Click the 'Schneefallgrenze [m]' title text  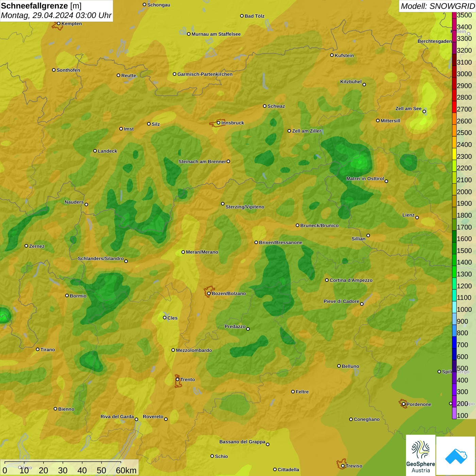pos(41,6)
